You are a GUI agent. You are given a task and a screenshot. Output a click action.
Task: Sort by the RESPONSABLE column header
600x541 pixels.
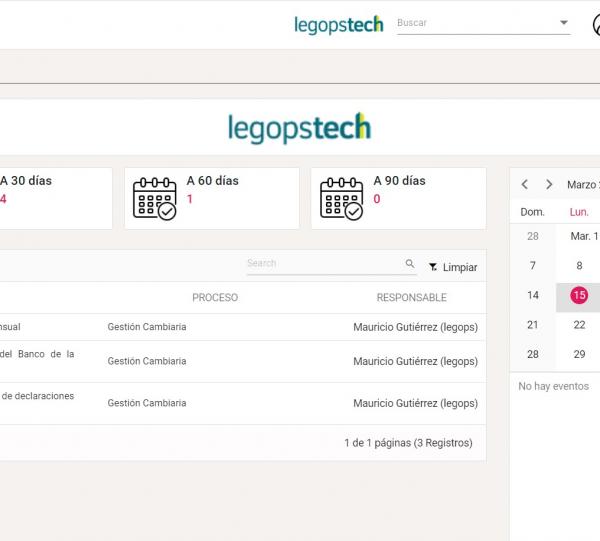click(x=411, y=298)
